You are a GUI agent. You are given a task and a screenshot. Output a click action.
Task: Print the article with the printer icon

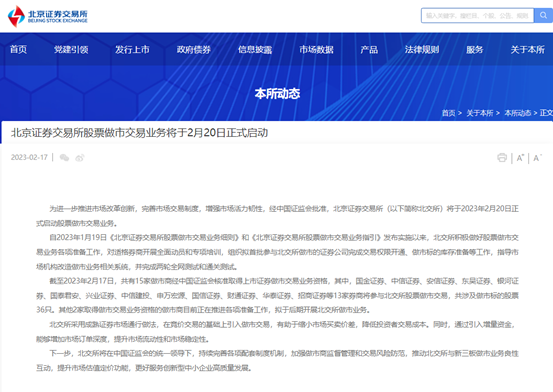(x=502, y=158)
